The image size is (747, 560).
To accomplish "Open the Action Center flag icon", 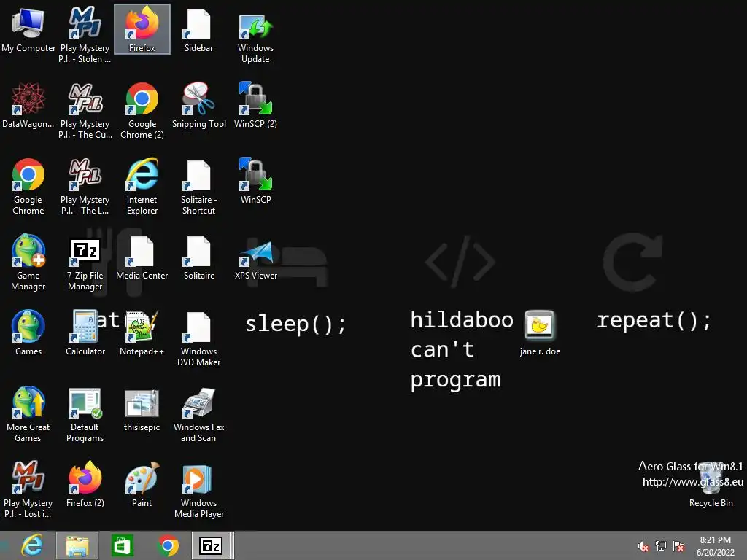I will click(678, 546).
